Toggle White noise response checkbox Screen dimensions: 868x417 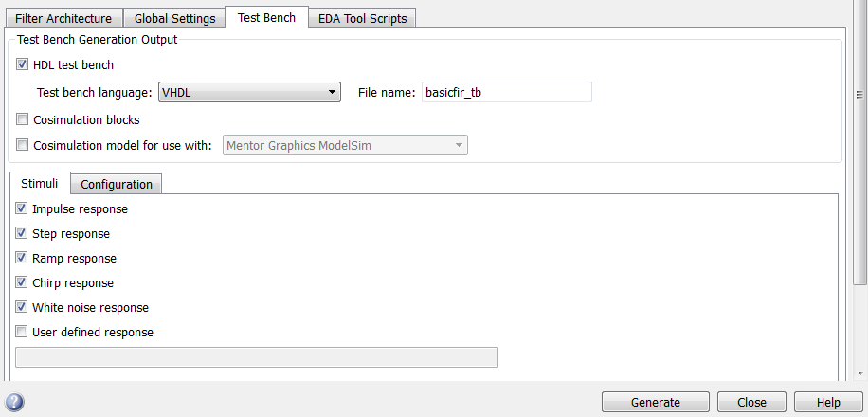pos(22,307)
